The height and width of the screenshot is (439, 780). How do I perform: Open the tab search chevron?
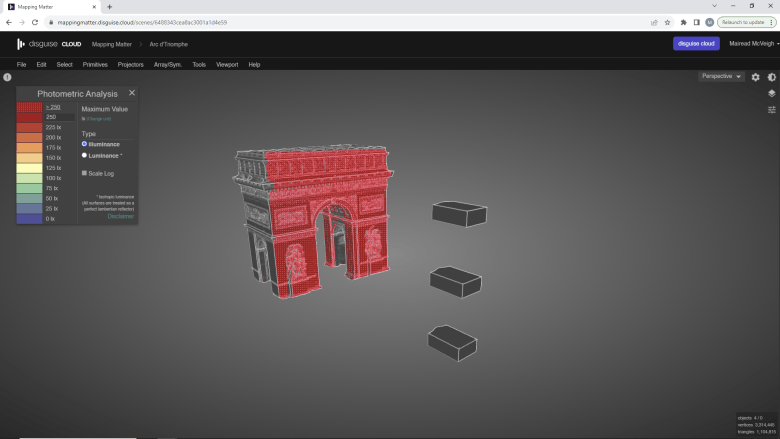(x=714, y=6)
